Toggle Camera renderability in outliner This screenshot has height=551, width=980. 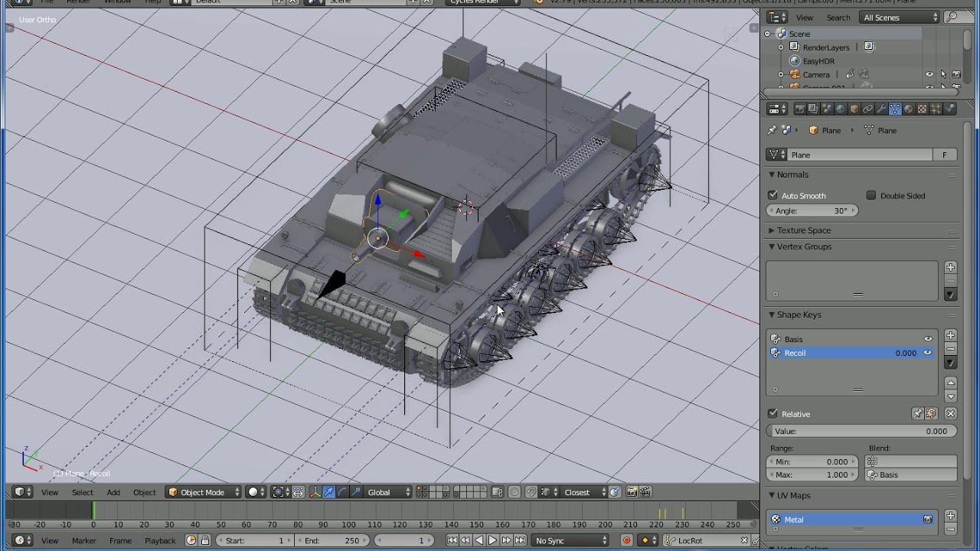pos(956,74)
